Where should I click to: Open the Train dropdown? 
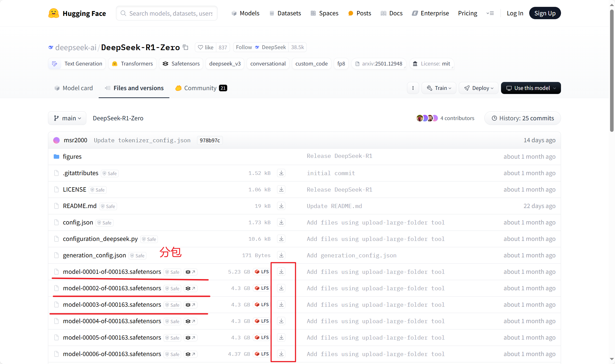(x=439, y=88)
